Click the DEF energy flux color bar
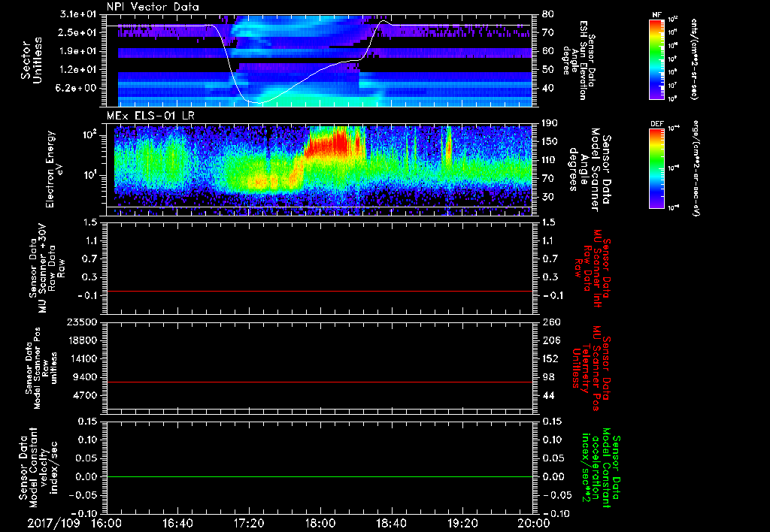 pos(656,168)
